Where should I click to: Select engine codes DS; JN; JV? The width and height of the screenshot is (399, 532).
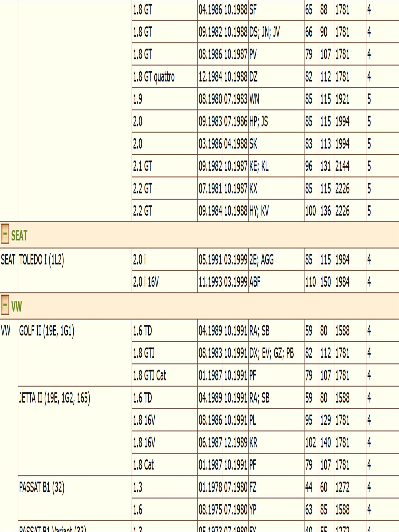276,32
